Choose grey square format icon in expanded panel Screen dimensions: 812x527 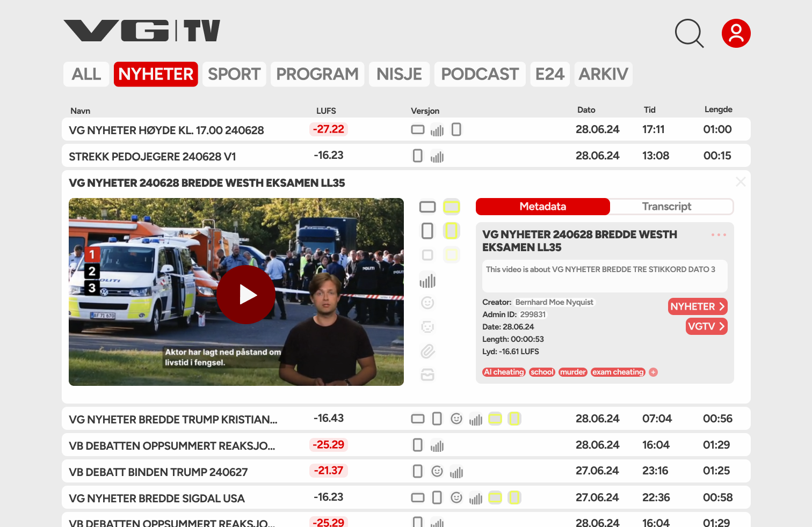427,255
